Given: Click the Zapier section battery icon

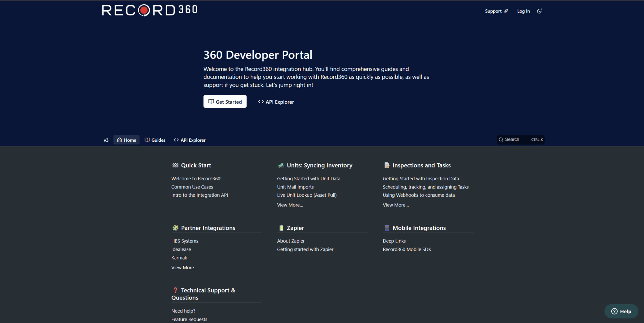Looking at the screenshot, I should (x=281, y=227).
